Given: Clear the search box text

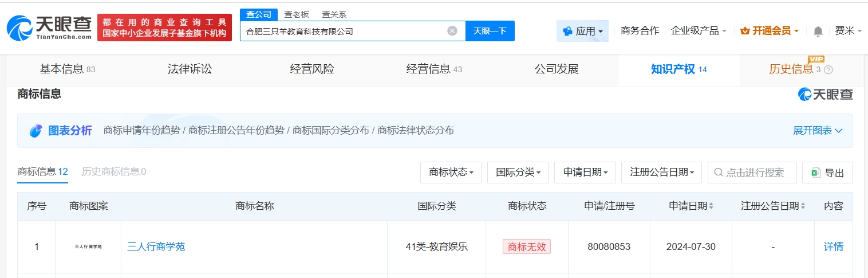Looking at the screenshot, I should 452,31.
